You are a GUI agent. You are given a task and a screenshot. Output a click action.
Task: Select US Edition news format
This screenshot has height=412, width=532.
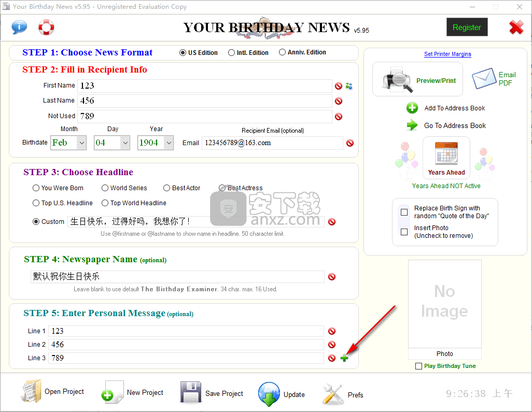pos(183,52)
